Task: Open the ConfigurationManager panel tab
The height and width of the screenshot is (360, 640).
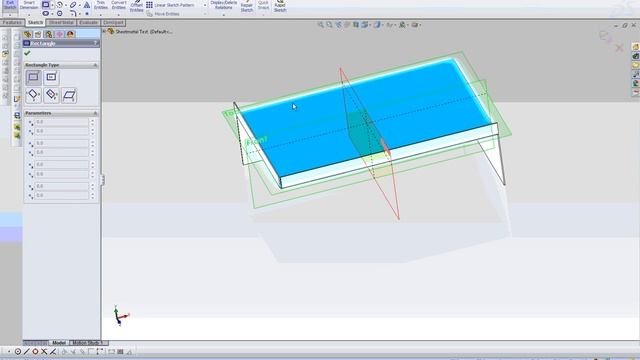Action: coord(49,34)
